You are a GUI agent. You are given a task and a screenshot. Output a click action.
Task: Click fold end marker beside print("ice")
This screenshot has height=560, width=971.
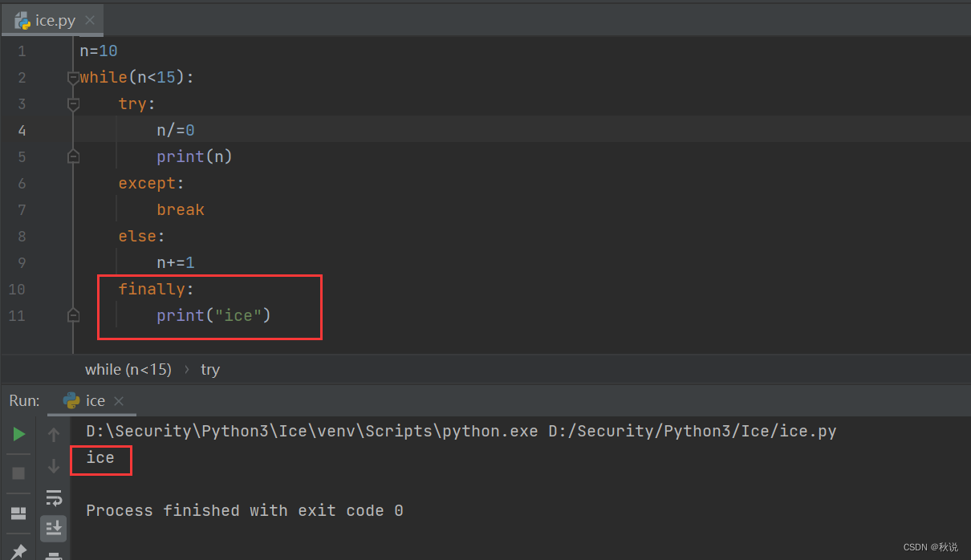(x=74, y=315)
